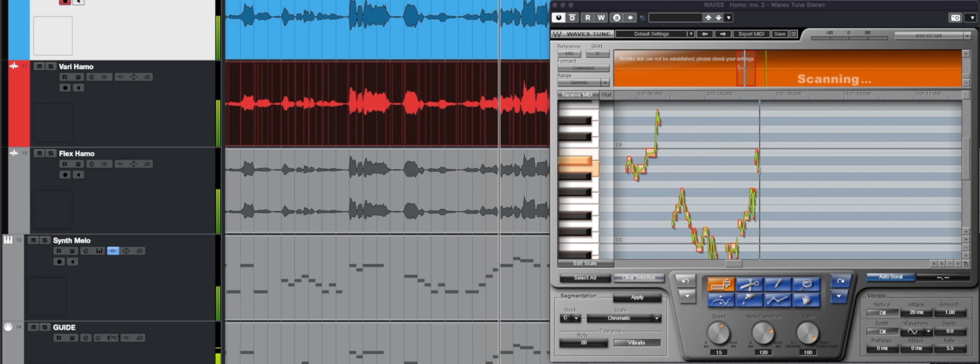Select the pencil draw tool
980x364 pixels.
(778, 284)
